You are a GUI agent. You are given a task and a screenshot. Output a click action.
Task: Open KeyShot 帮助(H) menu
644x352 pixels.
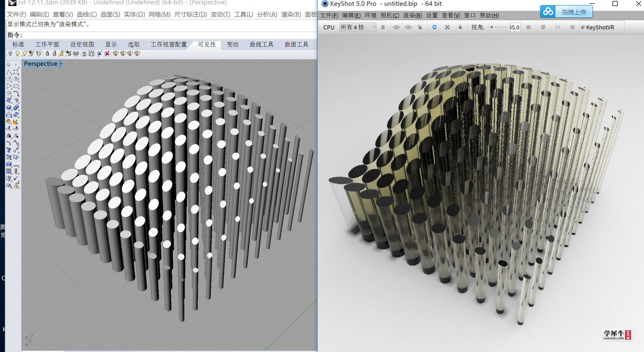(489, 15)
